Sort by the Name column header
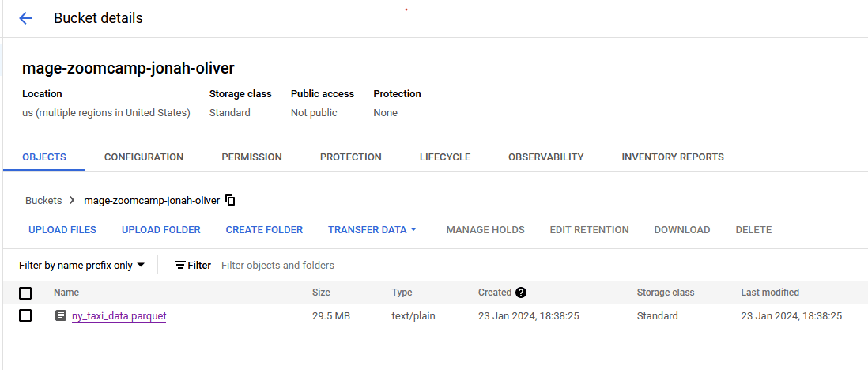Viewport: 868px width, 370px height. (x=66, y=293)
